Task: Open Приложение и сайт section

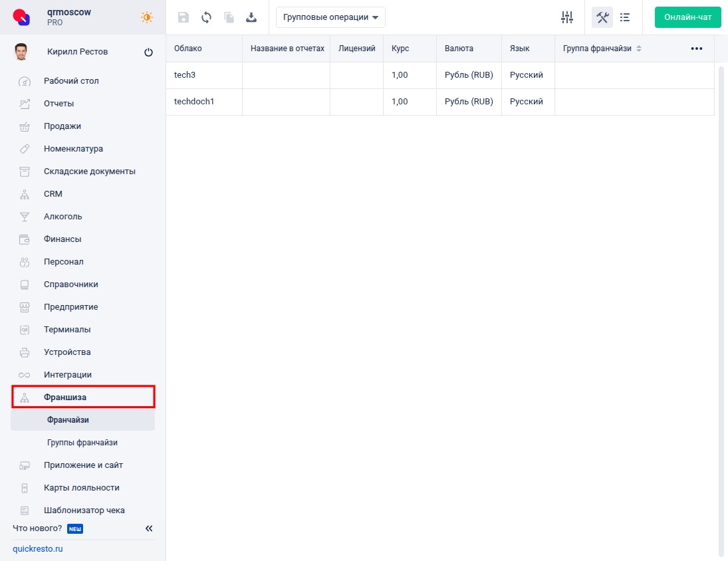Action: coord(82,465)
